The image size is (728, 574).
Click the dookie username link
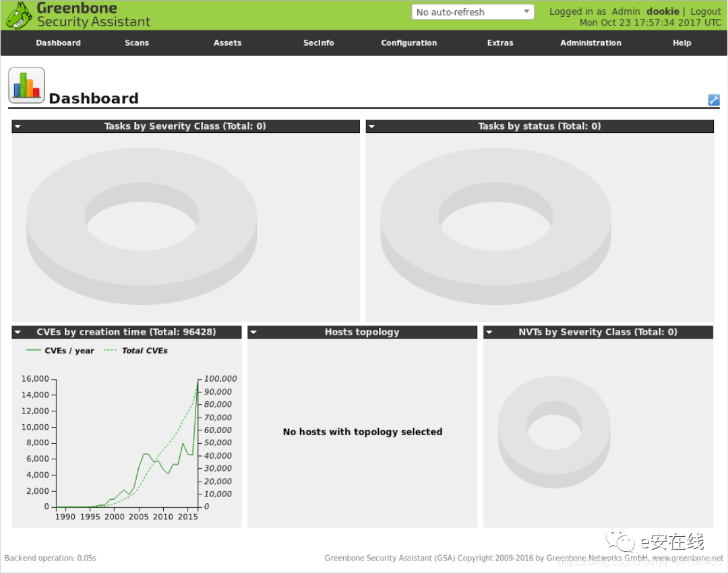coord(663,11)
